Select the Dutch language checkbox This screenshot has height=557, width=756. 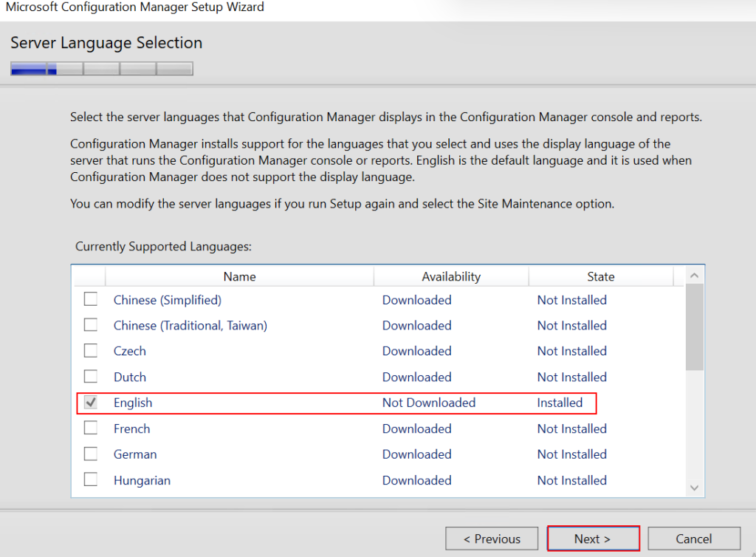point(90,377)
